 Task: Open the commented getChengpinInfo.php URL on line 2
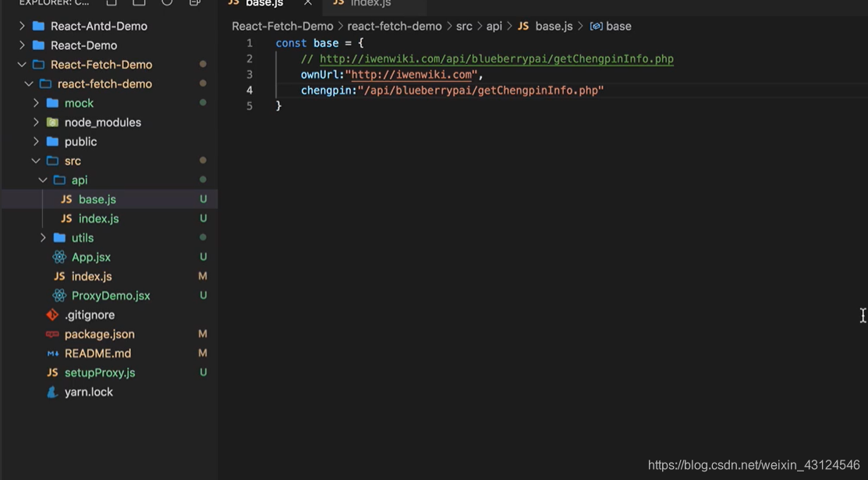coord(497,59)
